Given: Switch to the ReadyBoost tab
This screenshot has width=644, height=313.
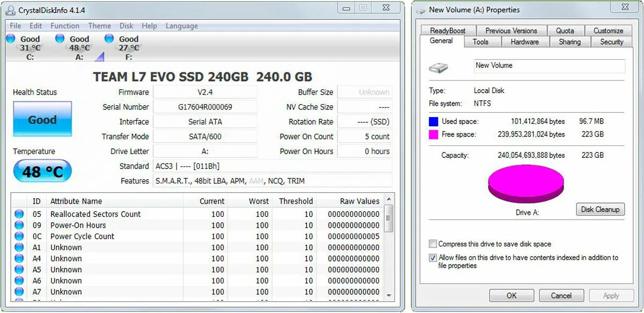Looking at the screenshot, I should (x=448, y=31).
